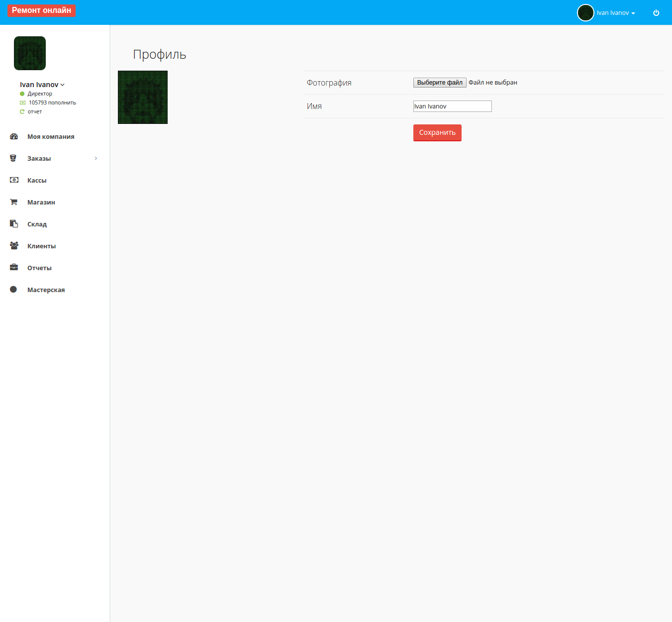672x622 pixels.
Task: Click the Профиль page heading
Action: pos(160,54)
